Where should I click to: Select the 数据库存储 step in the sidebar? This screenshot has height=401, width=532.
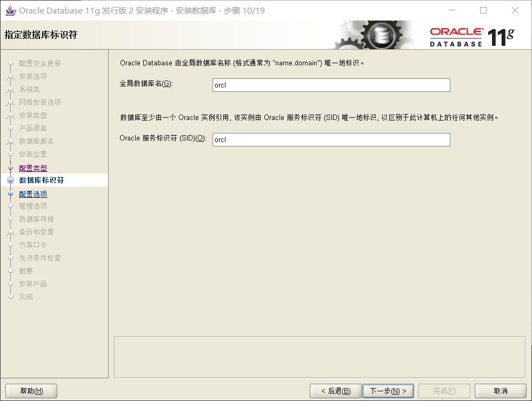36,219
